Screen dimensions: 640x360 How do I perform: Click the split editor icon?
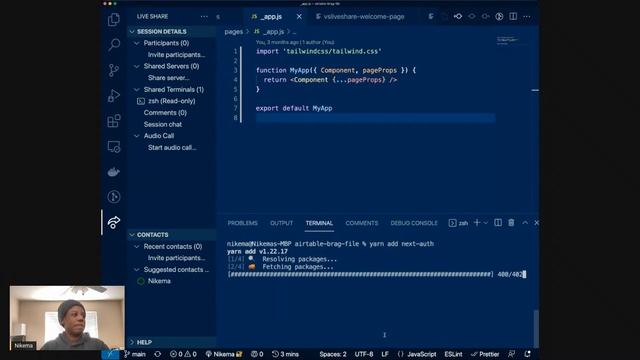[513, 16]
